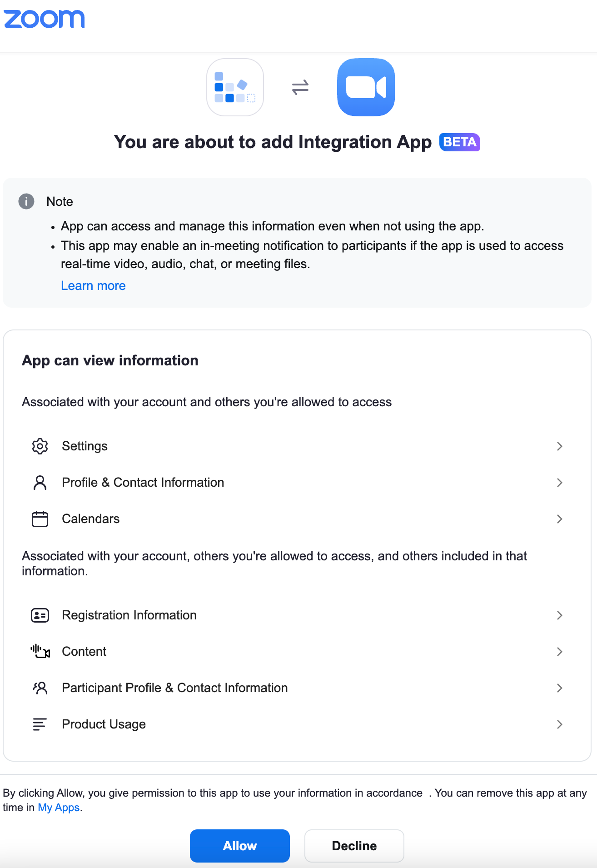Screen dimensions: 597x868
Task: Click the lines icon next to Product Usage
Action: click(x=40, y=724)
